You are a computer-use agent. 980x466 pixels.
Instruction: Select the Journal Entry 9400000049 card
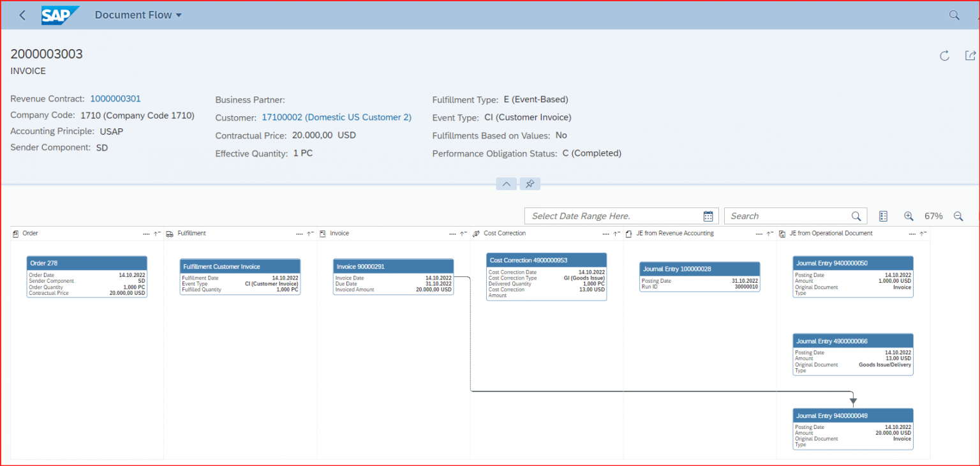853,428
